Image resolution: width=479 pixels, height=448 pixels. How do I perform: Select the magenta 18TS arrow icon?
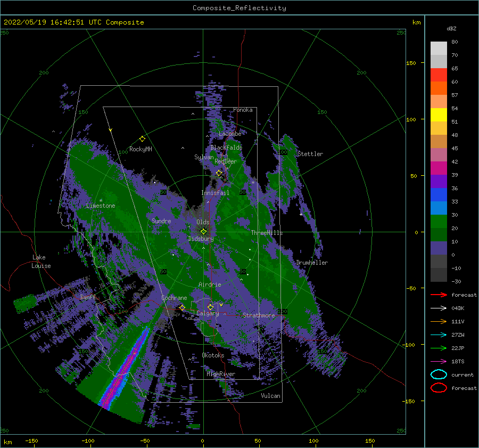(x=439, y=362)
